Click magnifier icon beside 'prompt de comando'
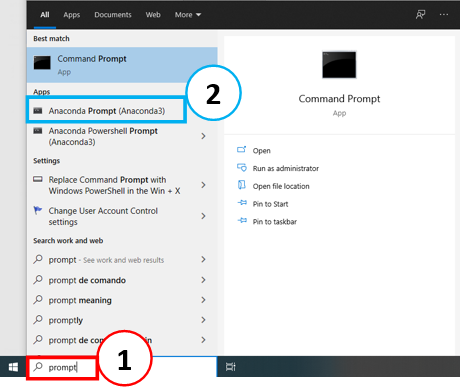 pos(38,279)
